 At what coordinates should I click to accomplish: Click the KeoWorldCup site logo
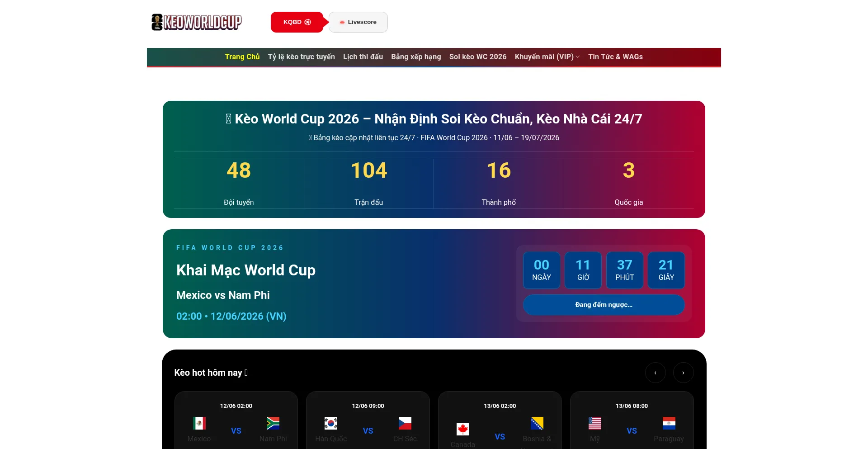click(x=197, y=22)
